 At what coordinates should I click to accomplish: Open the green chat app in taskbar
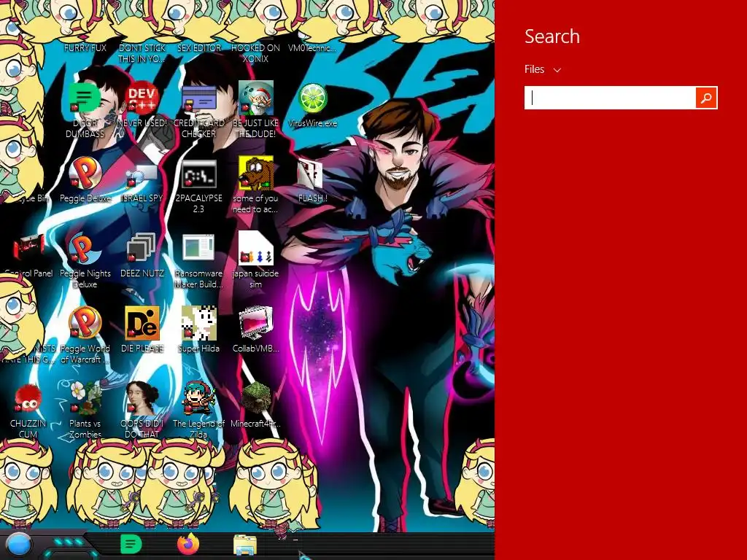[x=131, y=544]
